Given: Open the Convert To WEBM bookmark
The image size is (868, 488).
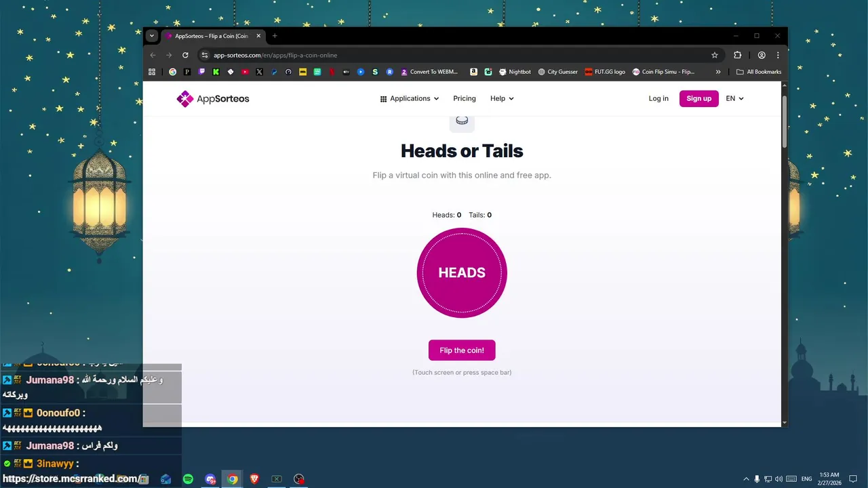Looking at the screenshot, I should pos(430,71).
